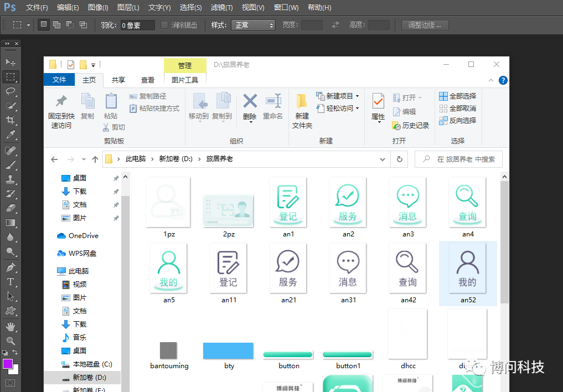
Task: Open the marquee tool preset picker arrow
Action: (28, 25)
